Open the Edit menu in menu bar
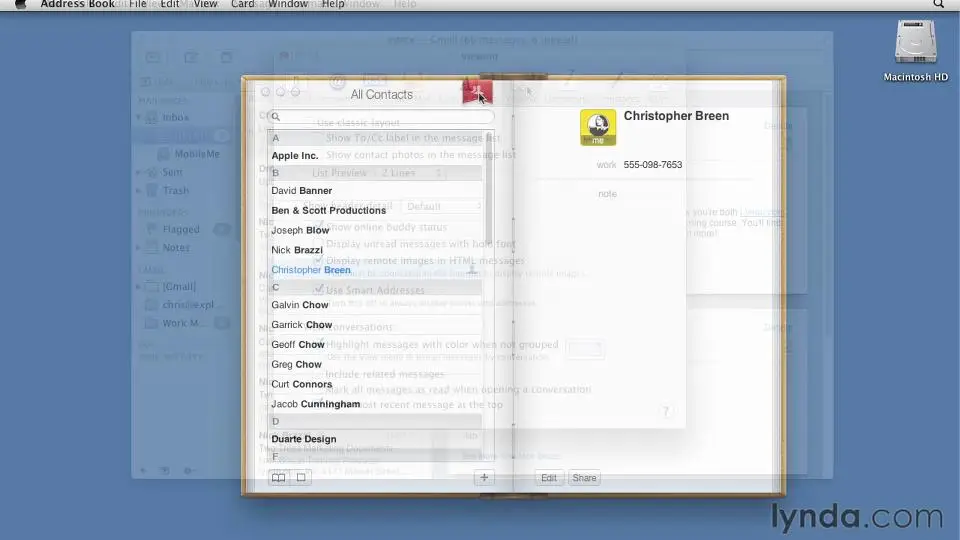960x540 pixels. pos(170,4)
